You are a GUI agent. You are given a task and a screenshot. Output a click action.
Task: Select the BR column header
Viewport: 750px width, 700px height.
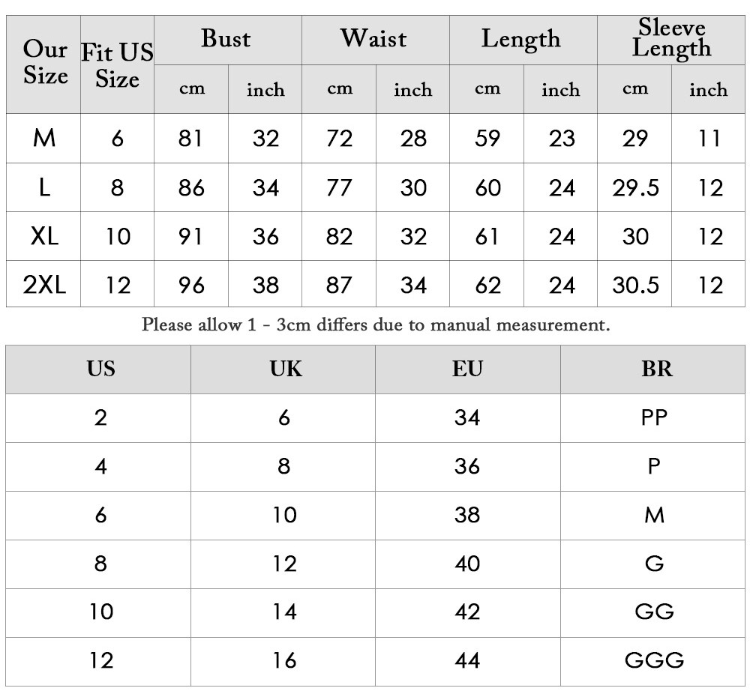pos(657,369)
